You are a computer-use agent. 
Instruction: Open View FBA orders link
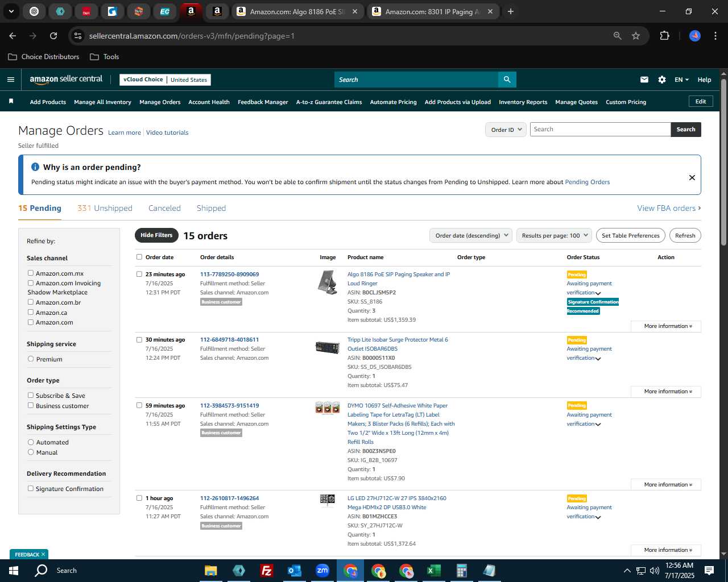669,208
